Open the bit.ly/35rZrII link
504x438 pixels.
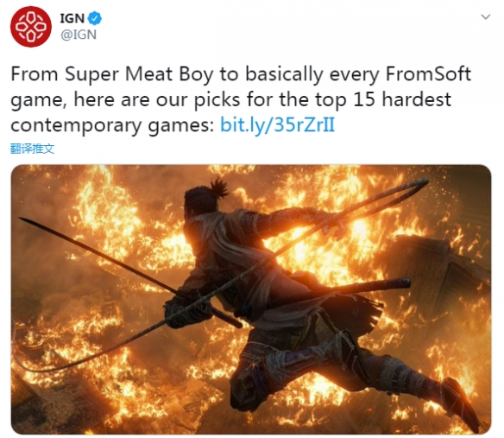pyautogui.click(x=277, y=124)
